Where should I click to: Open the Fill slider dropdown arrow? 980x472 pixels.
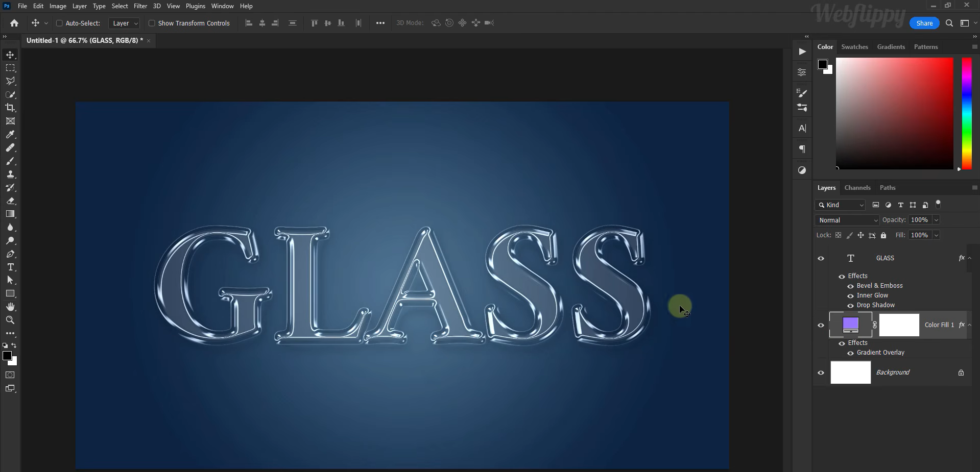(x=936, y=235)
